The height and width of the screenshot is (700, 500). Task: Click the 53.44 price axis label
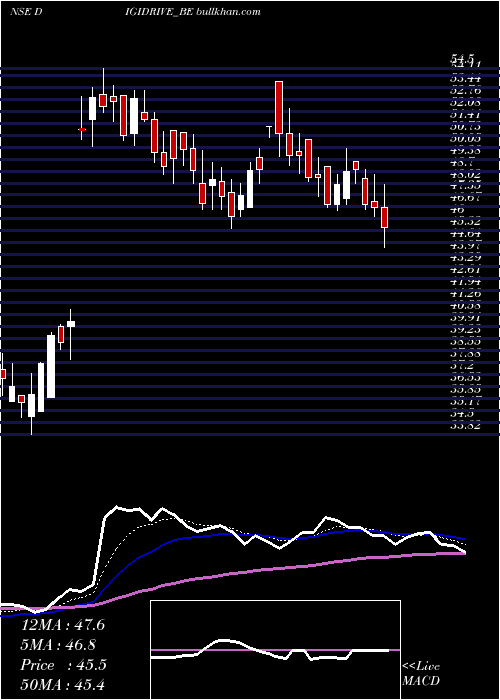(x=465, y=79)
